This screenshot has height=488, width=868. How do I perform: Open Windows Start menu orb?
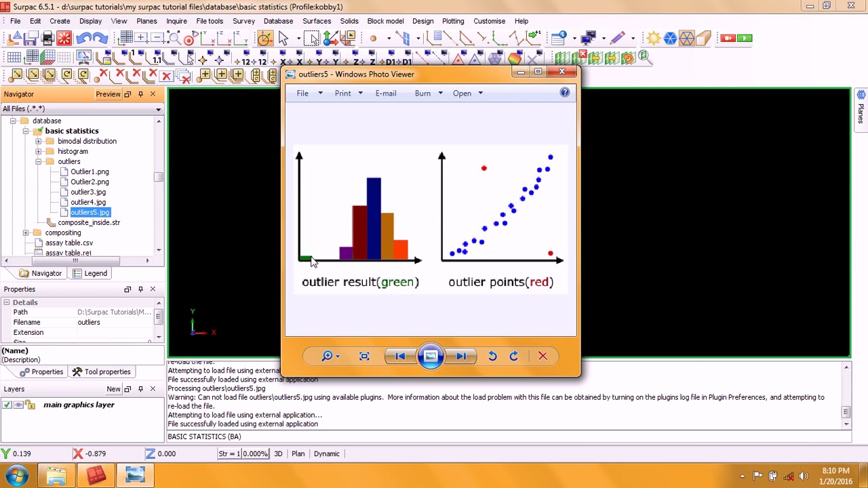(x=16, y=475)
